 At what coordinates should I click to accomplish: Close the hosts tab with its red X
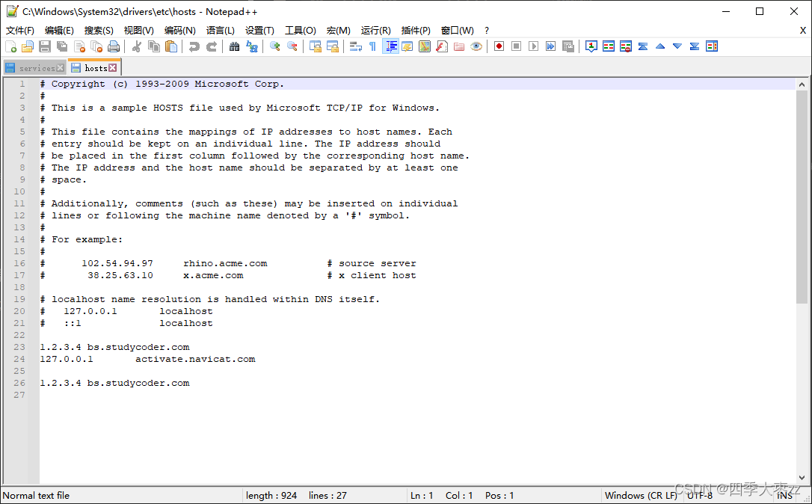click(112, 68)
